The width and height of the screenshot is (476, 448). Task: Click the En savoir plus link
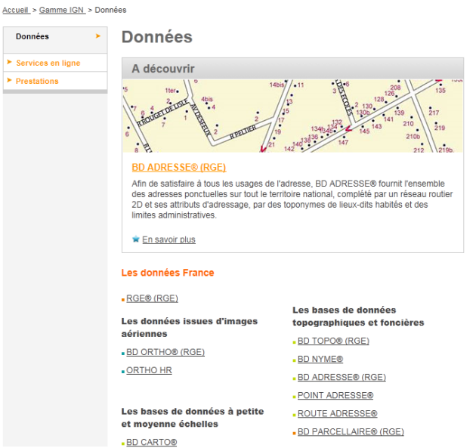pyautogui.click(x=168, y=239)
